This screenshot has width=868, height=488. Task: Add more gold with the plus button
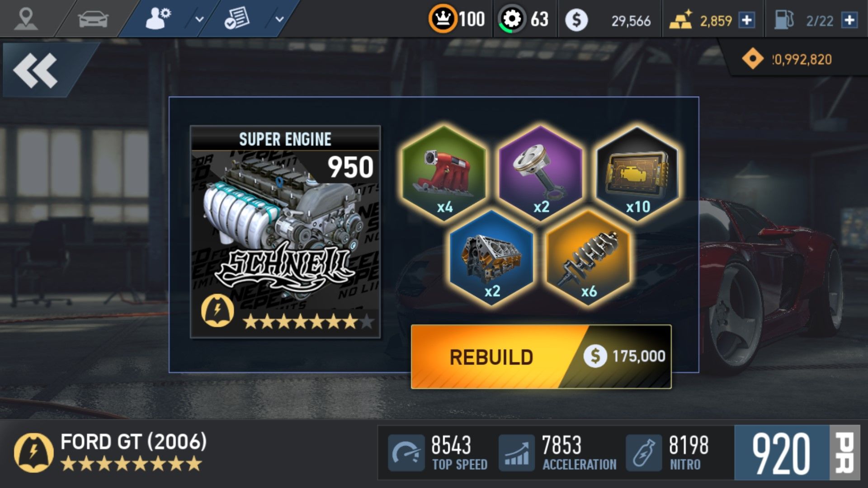tap(747, 20)
